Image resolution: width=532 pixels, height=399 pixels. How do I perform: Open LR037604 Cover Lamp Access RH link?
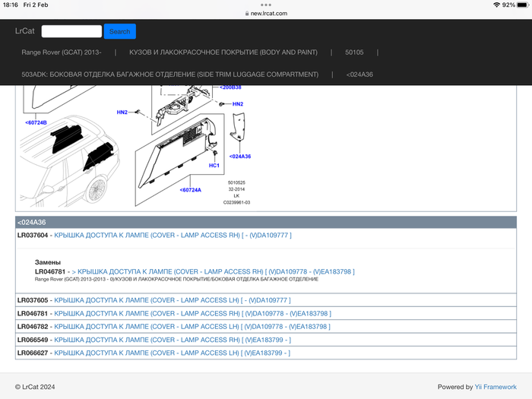tap(173, 235)
